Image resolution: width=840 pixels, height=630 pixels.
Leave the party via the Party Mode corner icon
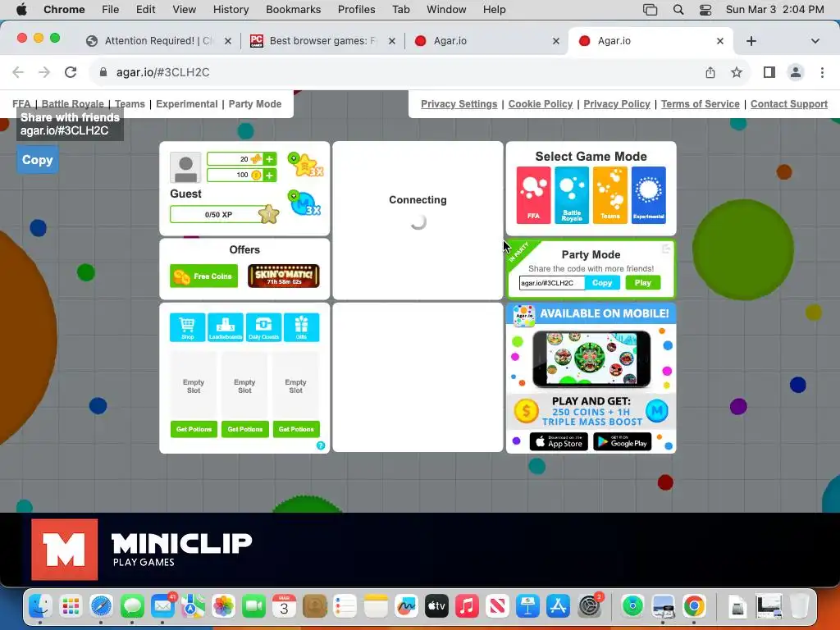[x=666, y=249]
